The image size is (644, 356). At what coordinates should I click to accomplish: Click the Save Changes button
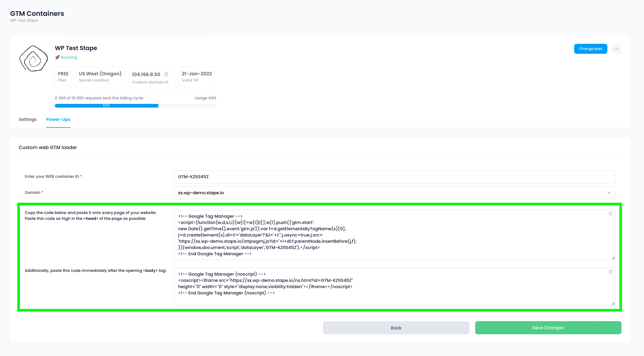point(548,328)
